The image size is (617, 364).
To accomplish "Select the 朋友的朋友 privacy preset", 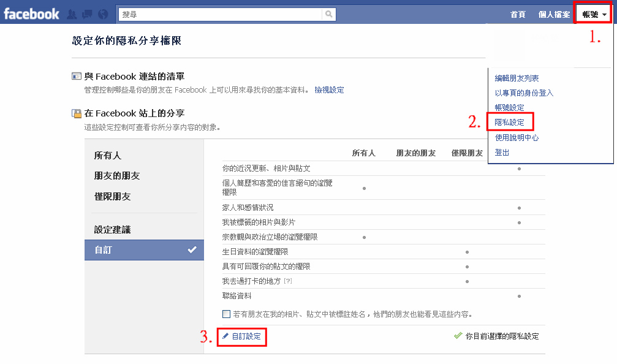I will click(117, 176).
